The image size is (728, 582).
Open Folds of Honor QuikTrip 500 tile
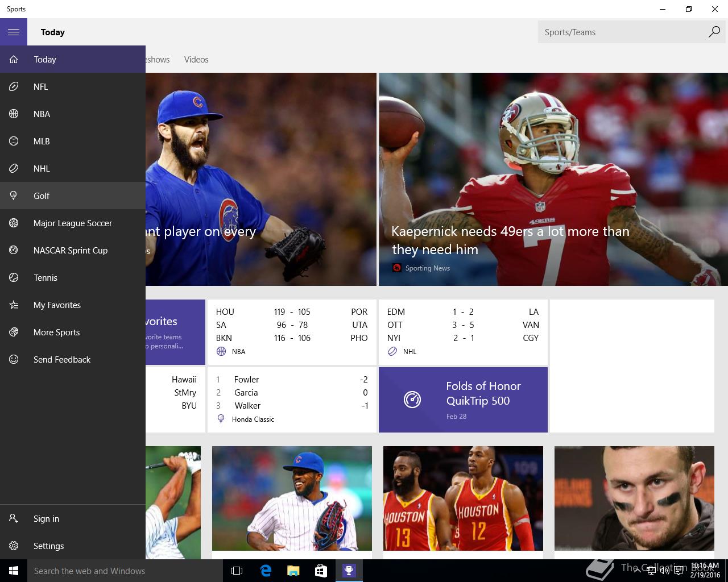pos(463,400)
